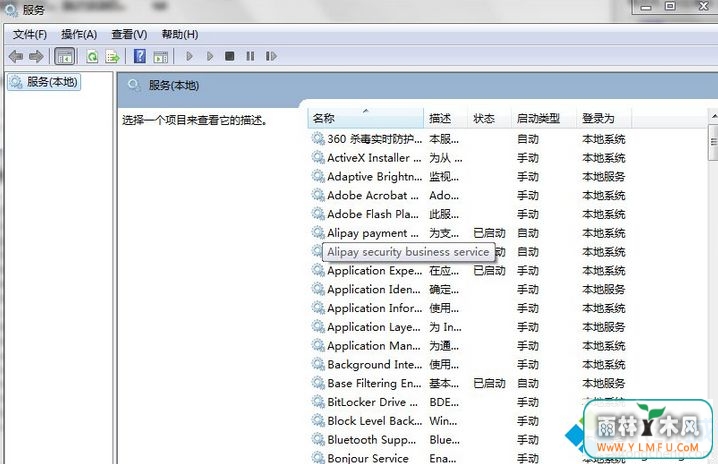Image resolution: width=718 pixels, height=464 pixels.
Task: Sort by the 状态 column header
Action: (x=489, y=118)
